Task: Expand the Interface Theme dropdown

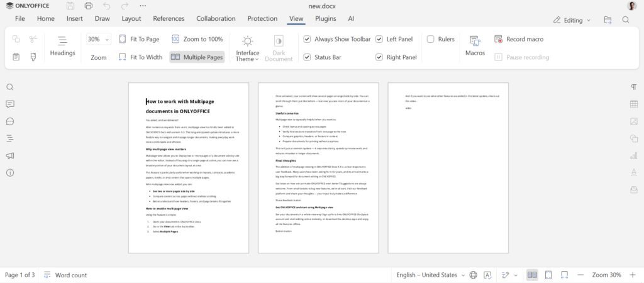Action: 247,48
